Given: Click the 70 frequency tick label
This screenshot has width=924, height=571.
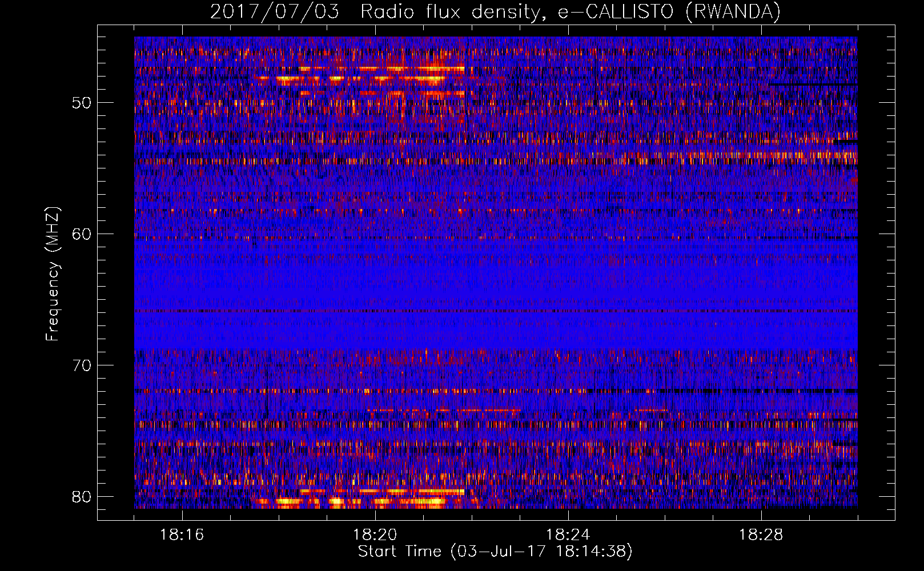Looking at the screenshot, I should [82, 365].
